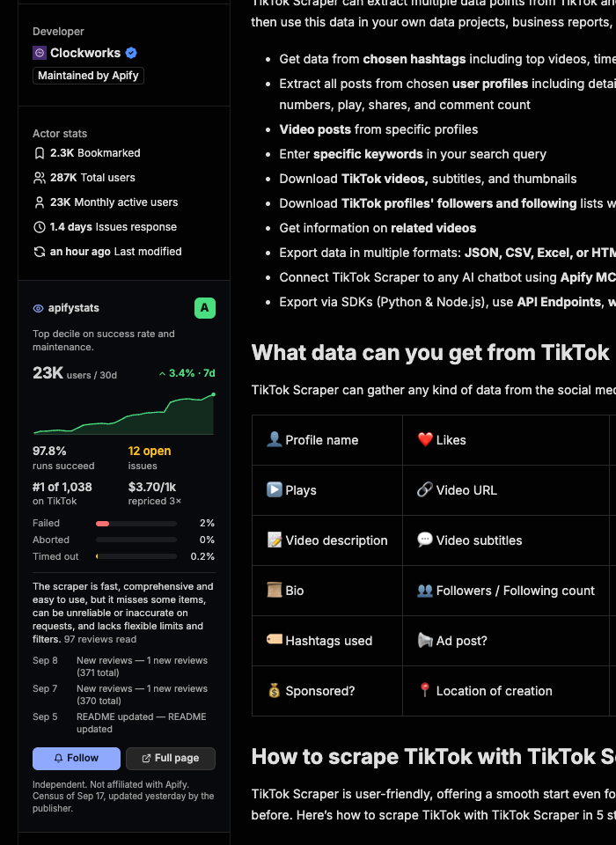
Task: Click the Aborted runs progress bar
Action: point(136,540)
